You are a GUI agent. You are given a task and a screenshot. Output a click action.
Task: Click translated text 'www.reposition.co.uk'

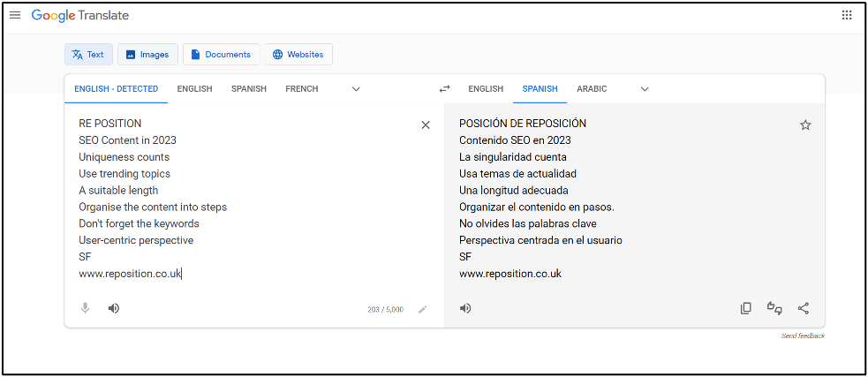coord(510,274)
